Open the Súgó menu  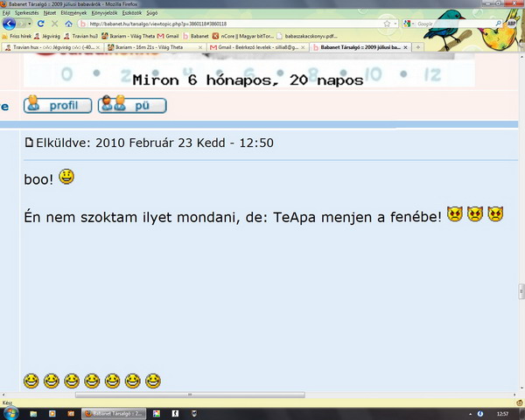151,13
